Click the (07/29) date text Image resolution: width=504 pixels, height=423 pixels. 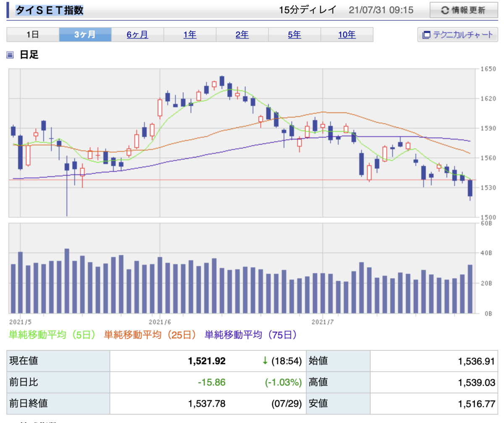coord(286,404)
